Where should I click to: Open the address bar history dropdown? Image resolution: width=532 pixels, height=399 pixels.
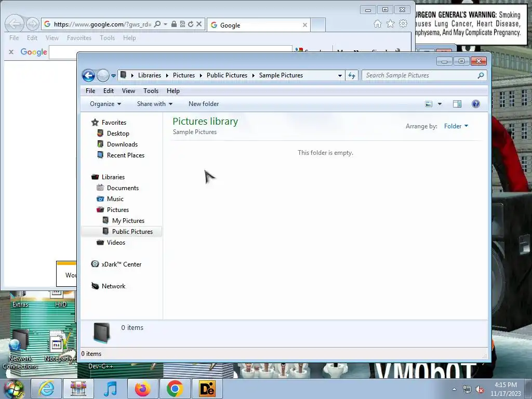pos(340,76)
